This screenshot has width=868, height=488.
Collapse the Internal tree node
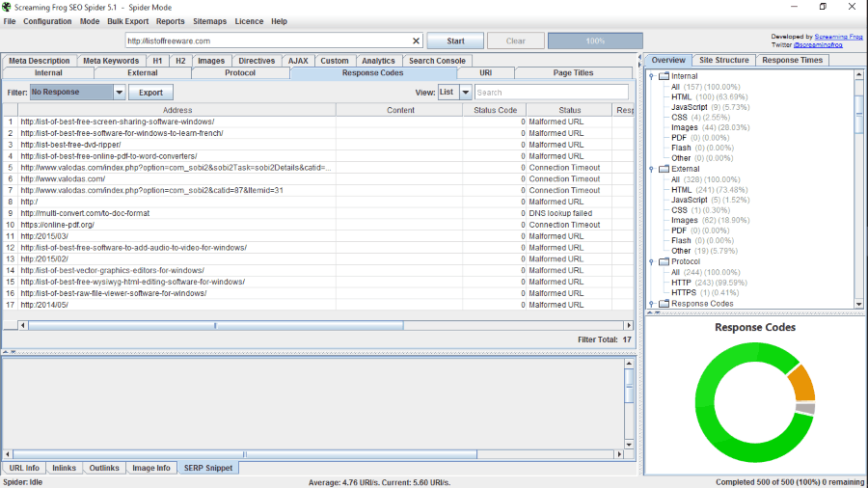point(652,76)
